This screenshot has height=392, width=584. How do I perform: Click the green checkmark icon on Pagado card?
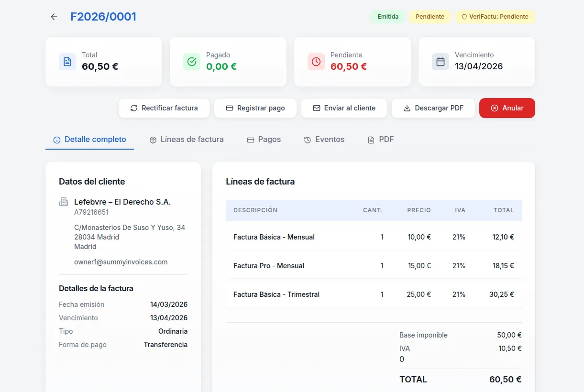[192, 62]
